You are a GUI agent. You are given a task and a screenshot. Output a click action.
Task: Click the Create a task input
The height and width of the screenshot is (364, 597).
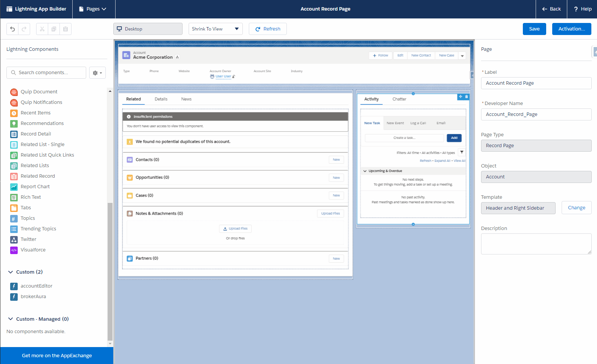click(x=405, y=138)
